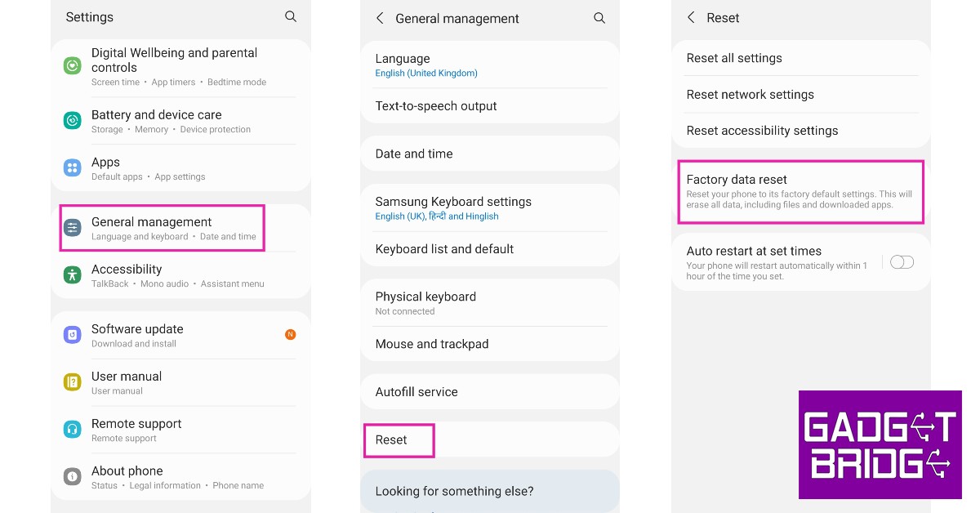Open Apps via its blue grid icon
Screen dimensions: 980x513
click(x=73, y=168)
